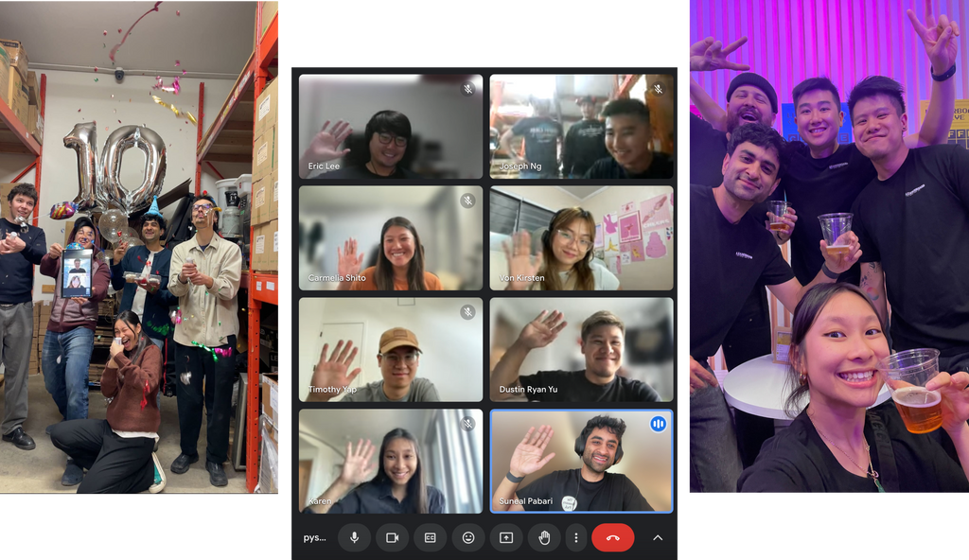969x560 pixels.
Task: Open the warehouse 10th anniversary photo
Action: [x=140, y=246]
